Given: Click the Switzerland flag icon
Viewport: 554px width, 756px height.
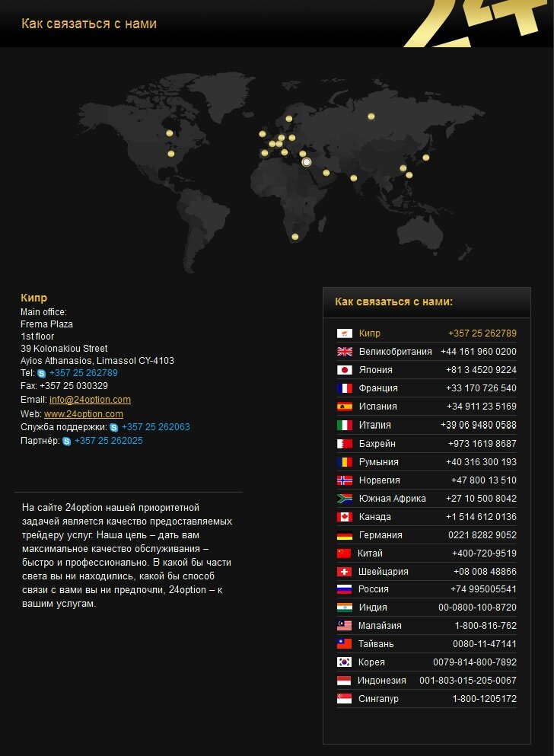Looking at the screenshot, I should point(344,571).
